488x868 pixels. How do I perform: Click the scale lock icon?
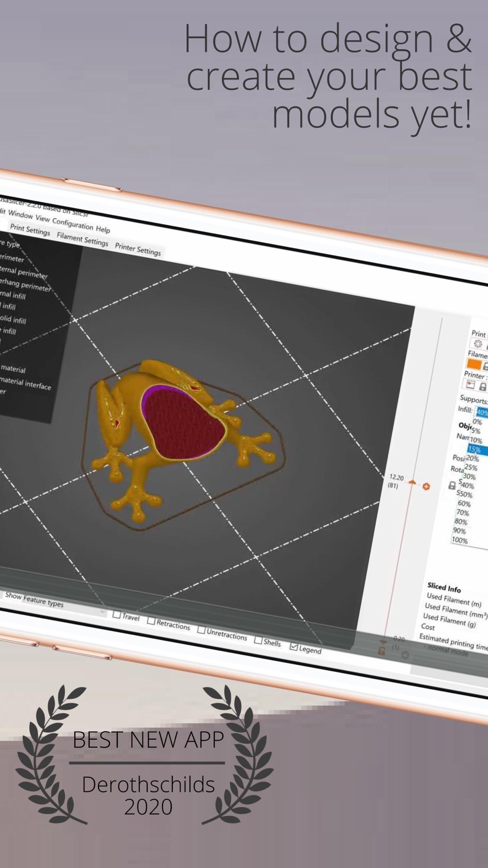[x=452, y=485]
